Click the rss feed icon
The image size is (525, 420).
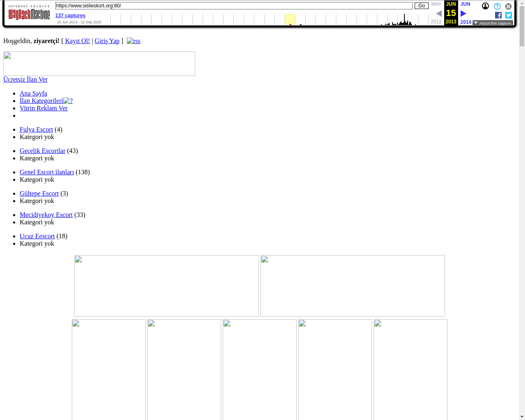(133, 41)
